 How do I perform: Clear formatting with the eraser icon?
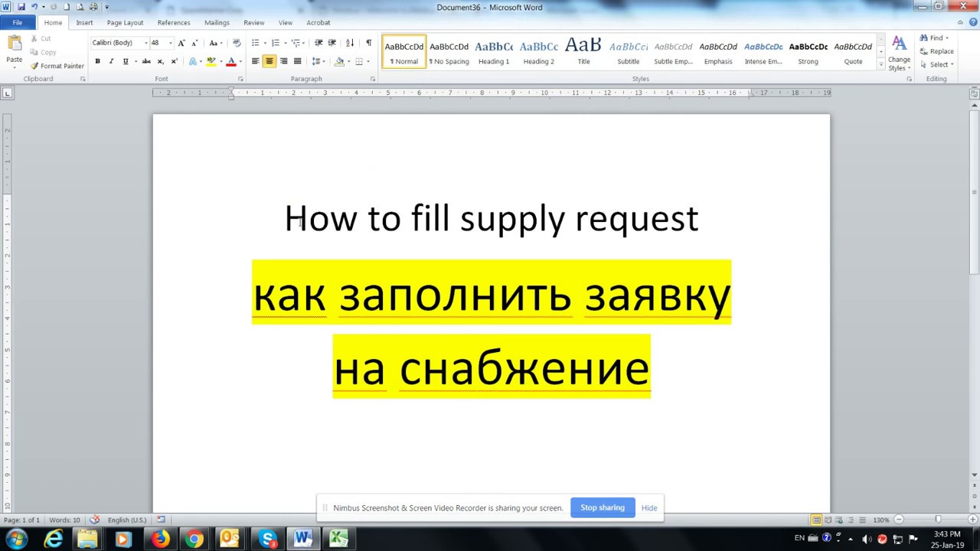pyautogui.click(x=236, y=43)
